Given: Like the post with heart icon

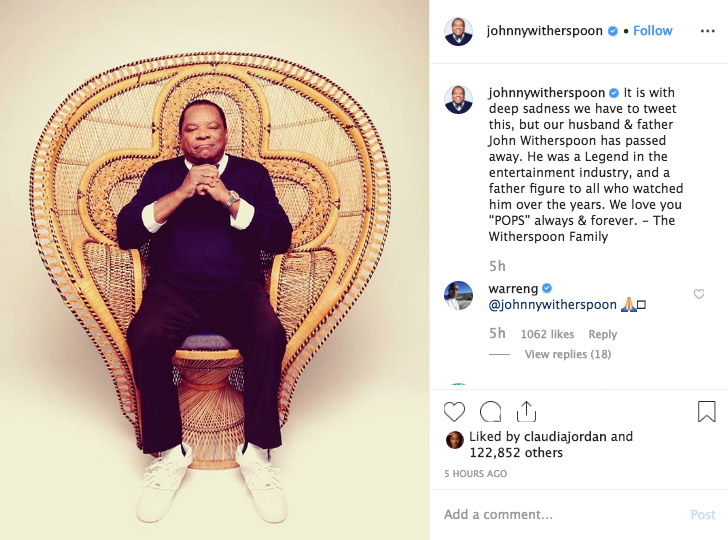Looking at the screenshot, I should (454, 411).
